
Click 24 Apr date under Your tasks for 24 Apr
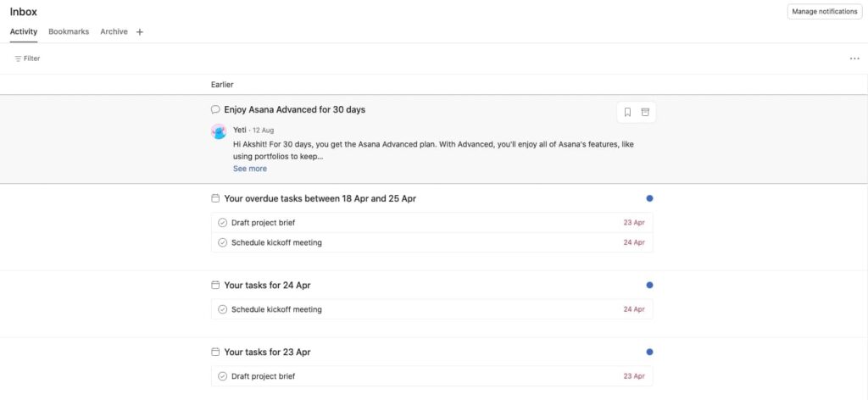[634, 310]
